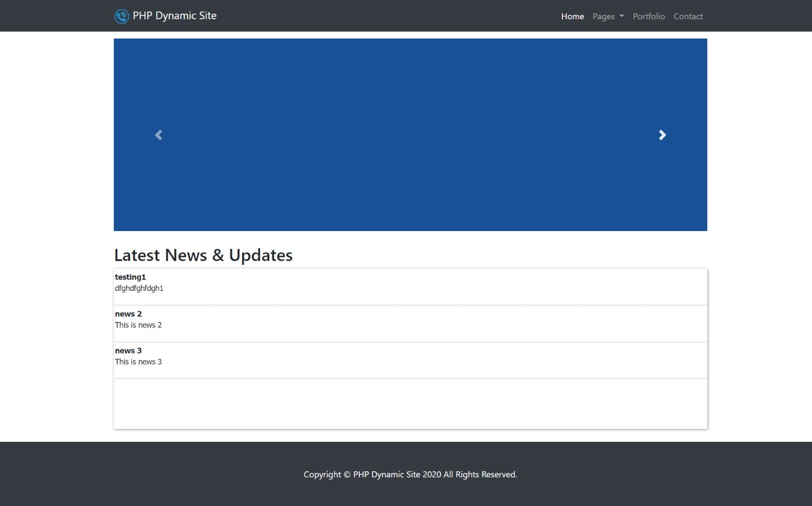Click the "This is news 2" text
Screen dimensions: 812x506
(138, 325)
